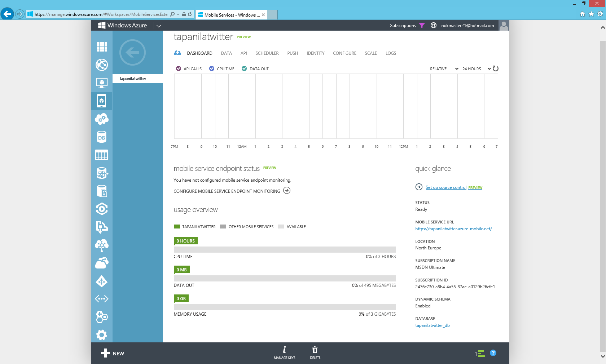Click the NEW button
This screenshot has height=364, width=606.
coord(113,353)
